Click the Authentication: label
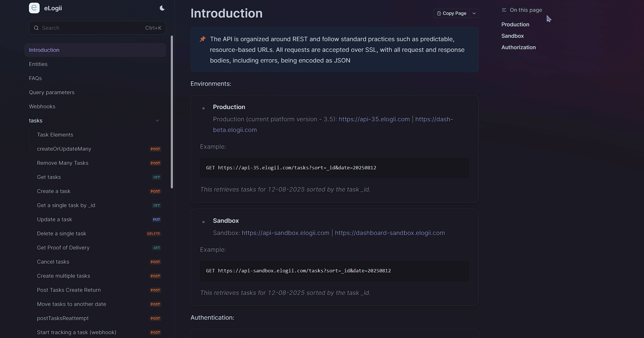 click(x=212, y=317)
